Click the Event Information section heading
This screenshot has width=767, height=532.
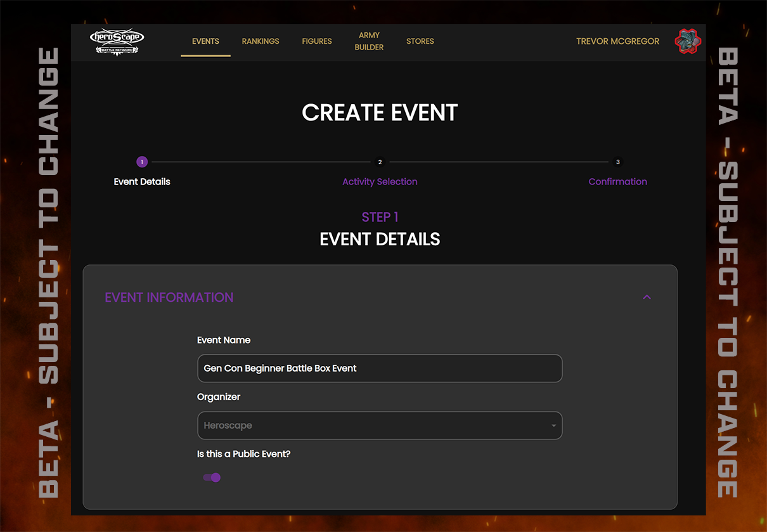[169, 297]
